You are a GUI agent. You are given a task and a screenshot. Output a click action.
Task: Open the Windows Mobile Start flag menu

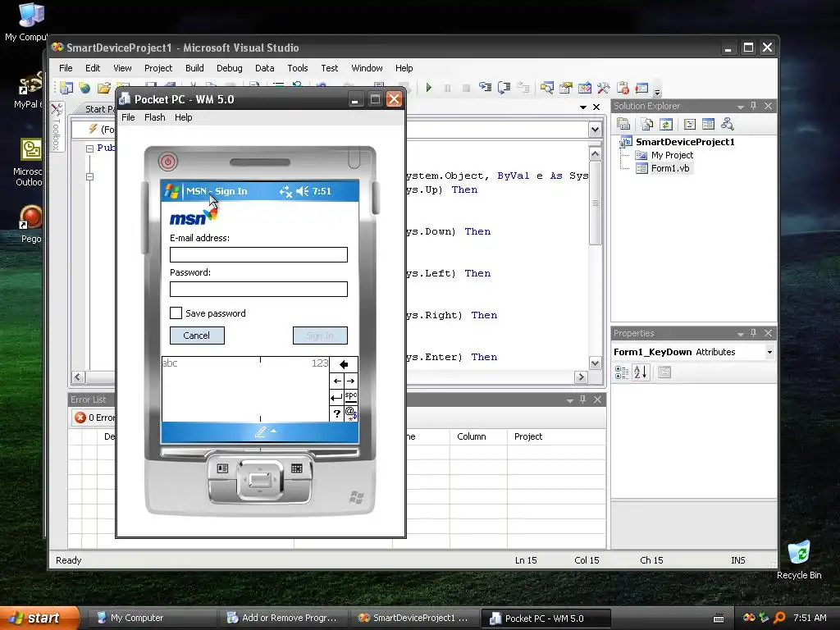click(x=172, y=191)
